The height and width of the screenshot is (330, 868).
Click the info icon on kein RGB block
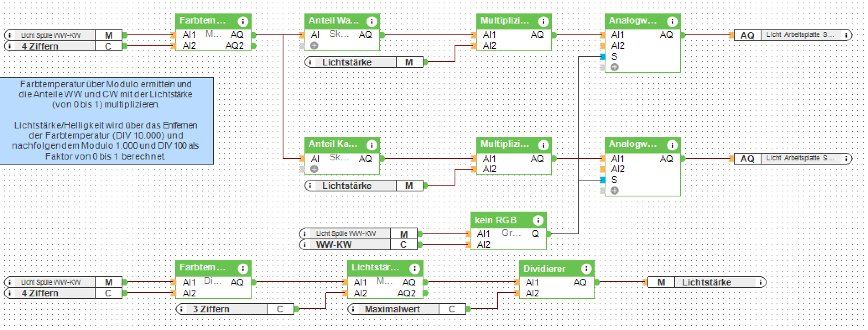[x=538, y=220]
